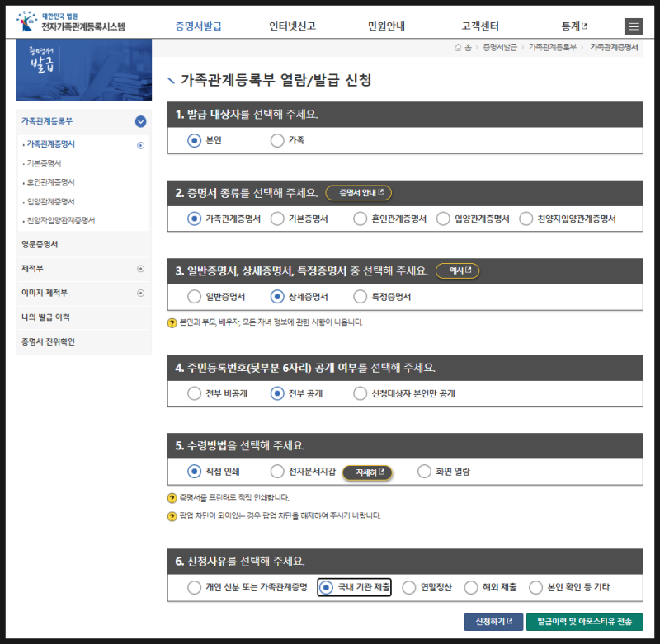Click the question mark icon under section 3
660x644 pixels.
[x=172, y=323]
